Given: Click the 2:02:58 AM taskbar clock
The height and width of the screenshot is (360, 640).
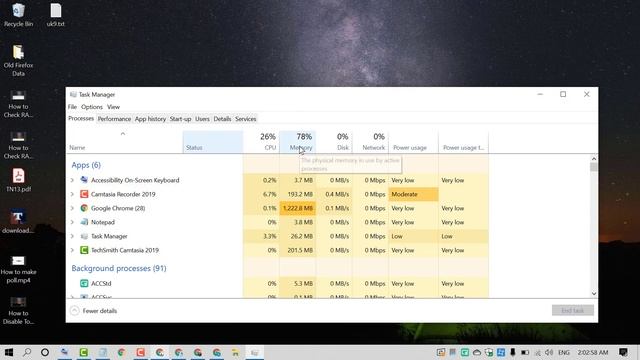Looking at the screenshot, I should point(593,352).
